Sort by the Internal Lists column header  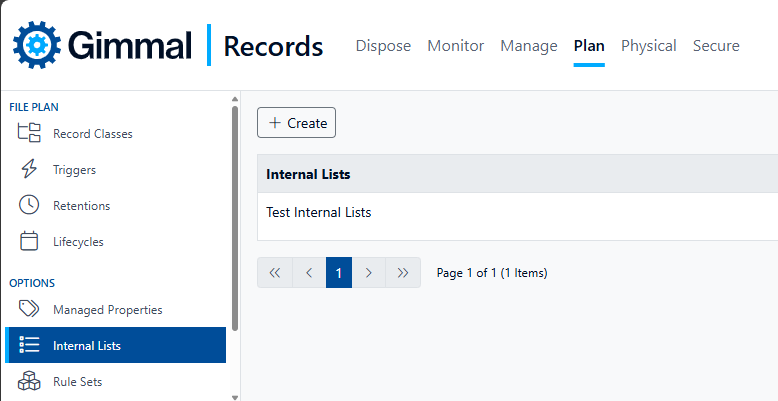(x=308, y=174)
